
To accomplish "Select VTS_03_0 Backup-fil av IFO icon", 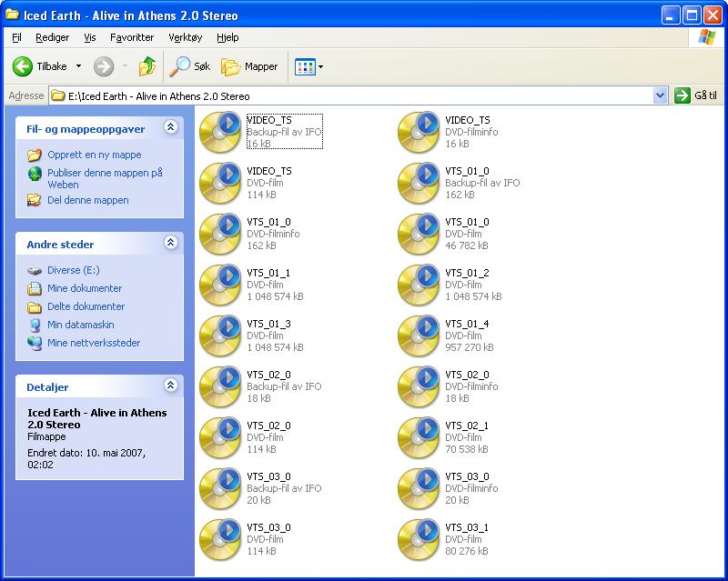I will [220, 488].
